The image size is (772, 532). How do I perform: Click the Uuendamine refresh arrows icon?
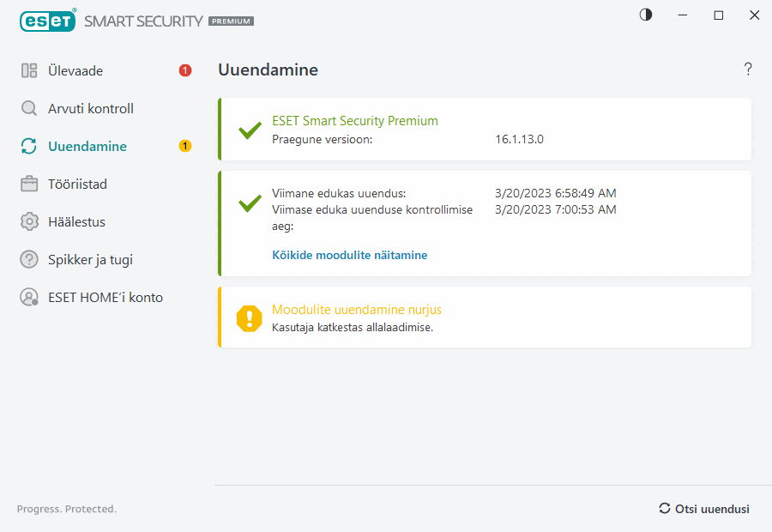click(29, 147)
